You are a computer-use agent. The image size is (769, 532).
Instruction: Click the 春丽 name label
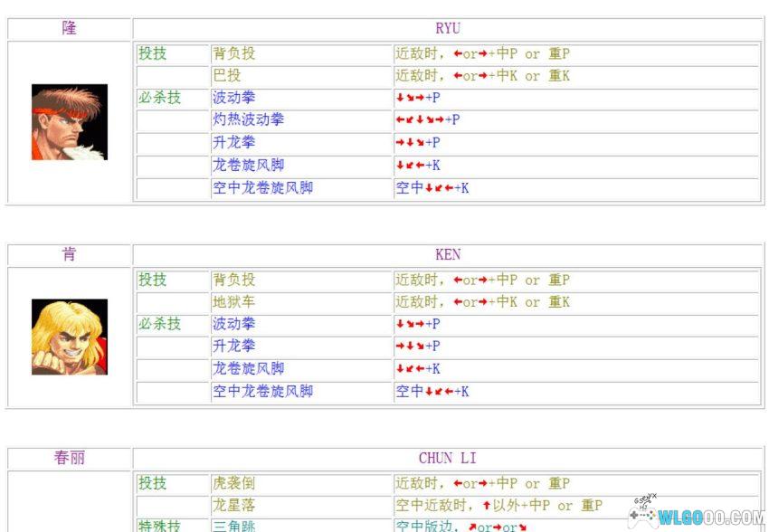tap(68, 458)
